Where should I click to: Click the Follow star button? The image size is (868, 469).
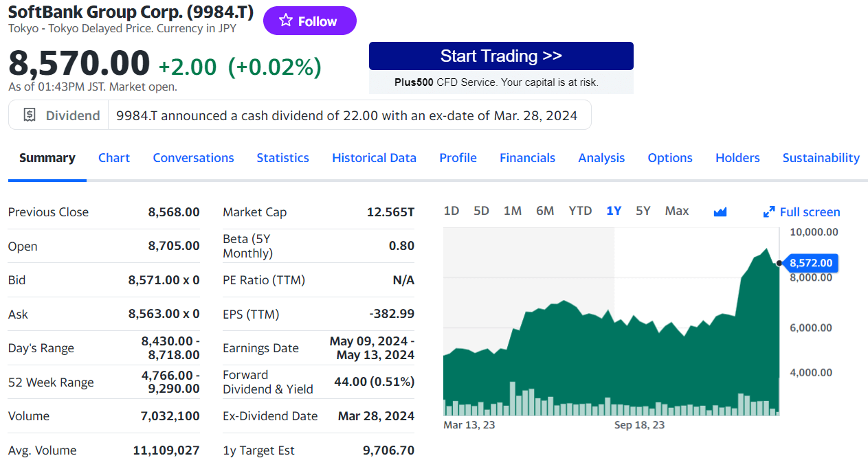[309, 21]
